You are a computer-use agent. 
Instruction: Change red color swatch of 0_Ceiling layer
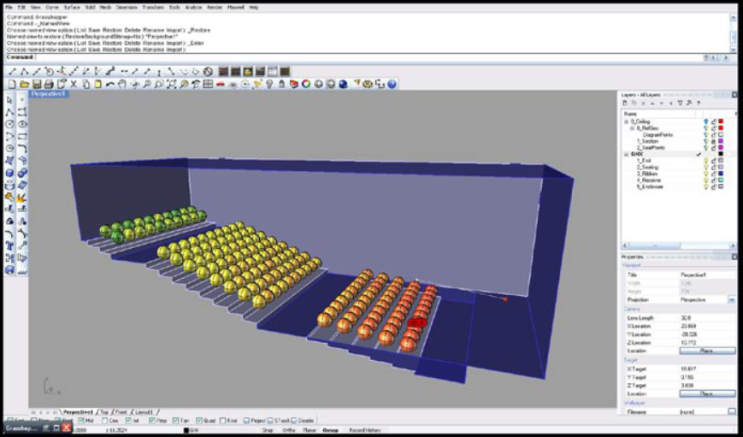point(721,122)
